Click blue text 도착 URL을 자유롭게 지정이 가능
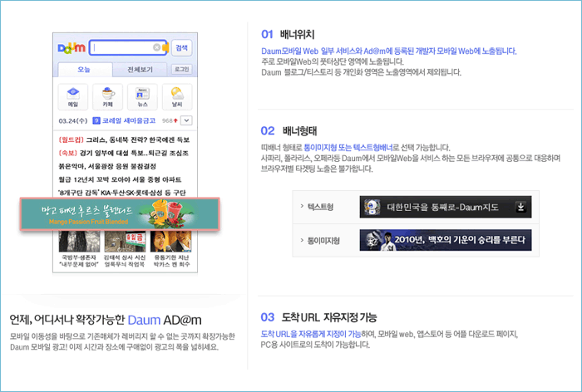 [x=311, y=334]
